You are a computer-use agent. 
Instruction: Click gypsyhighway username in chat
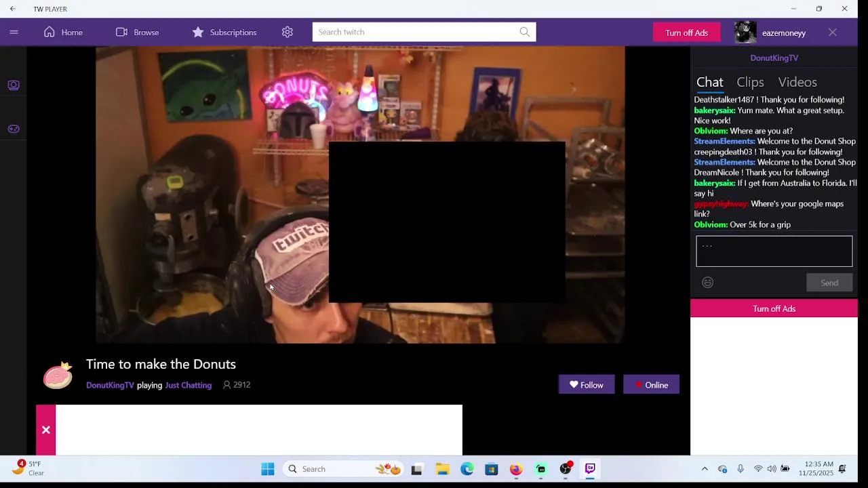coord(722,204)
